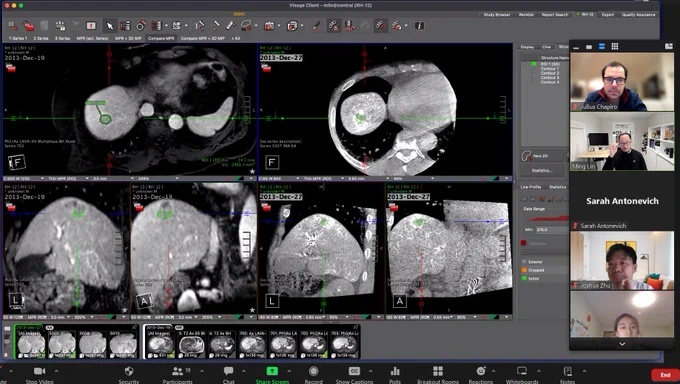Open the Study Browser tab
680x384 pixels.
click(x=497, y=15)
